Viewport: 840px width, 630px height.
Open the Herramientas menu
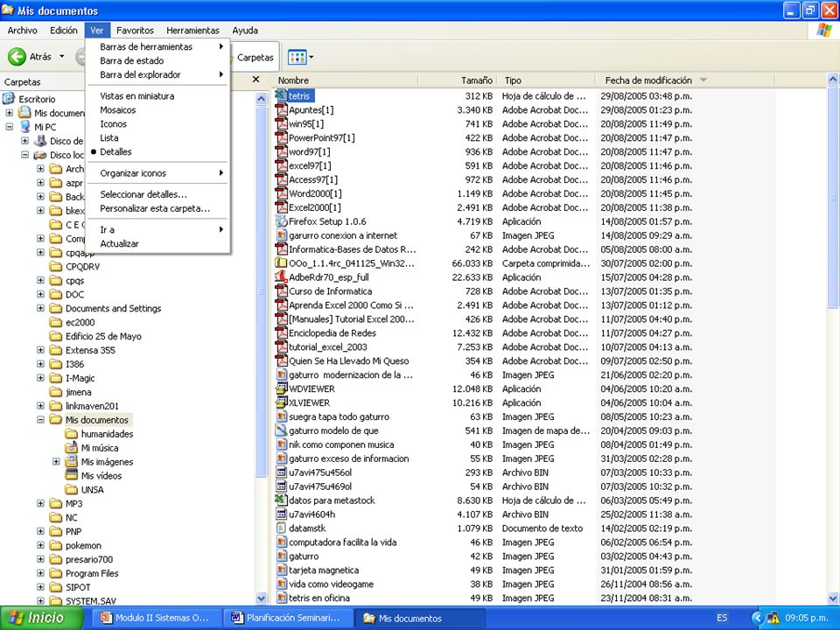(x=192, y=31)
